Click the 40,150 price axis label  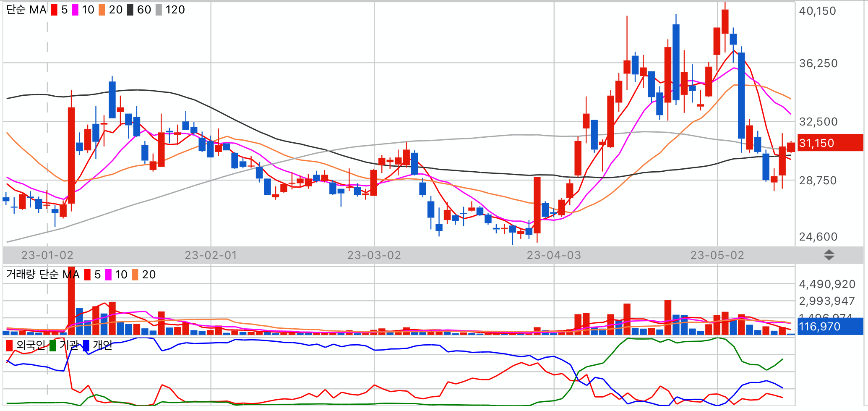tap(818, 11)
